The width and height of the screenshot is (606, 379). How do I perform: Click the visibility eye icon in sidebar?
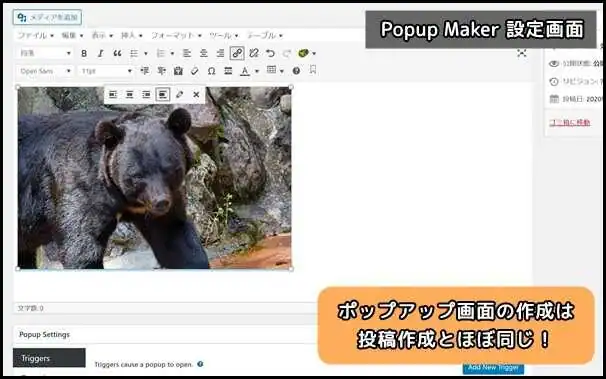[553, 63]
